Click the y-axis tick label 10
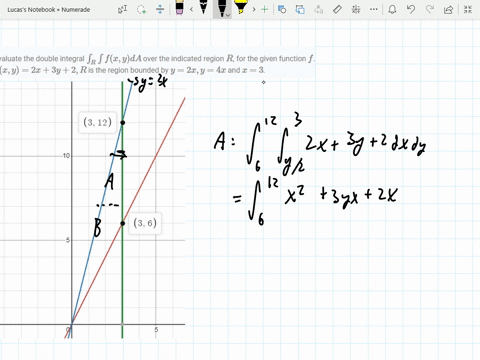Viewport: 480px width, 360px height. click(66, 156)
